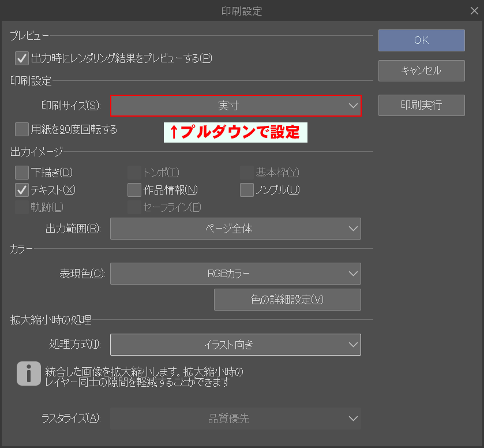Click the info icon beside the description
This screenshot has width=484, height=448.
29,374
